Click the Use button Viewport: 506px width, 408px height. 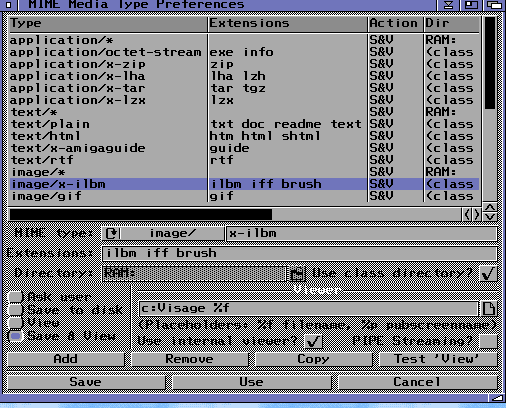(251, 382)
